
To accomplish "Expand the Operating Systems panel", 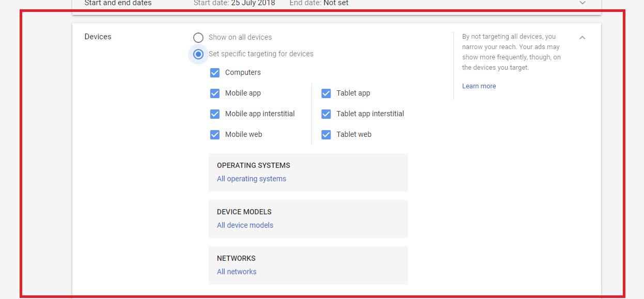I will [308, 172].
